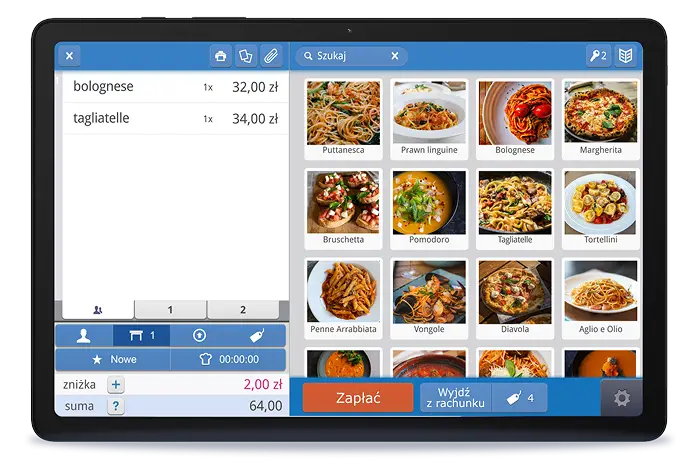Click the paperclip attachment icon

[270, 56]
